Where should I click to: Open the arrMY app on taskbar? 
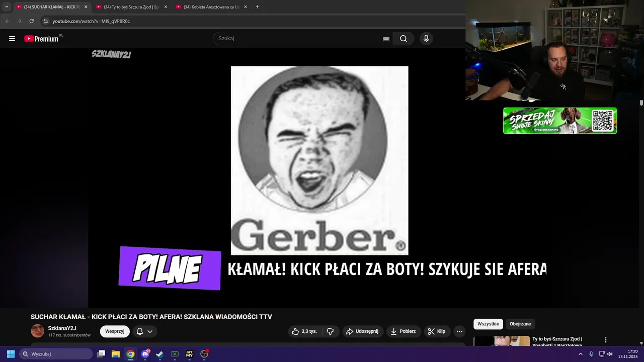coord(189,354)
